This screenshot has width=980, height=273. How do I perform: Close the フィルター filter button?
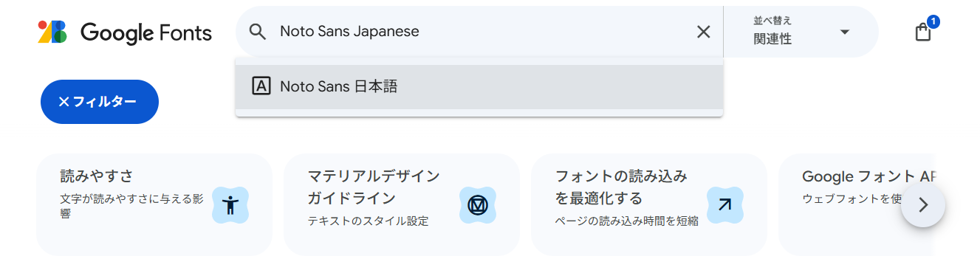[x=100, y=102]
